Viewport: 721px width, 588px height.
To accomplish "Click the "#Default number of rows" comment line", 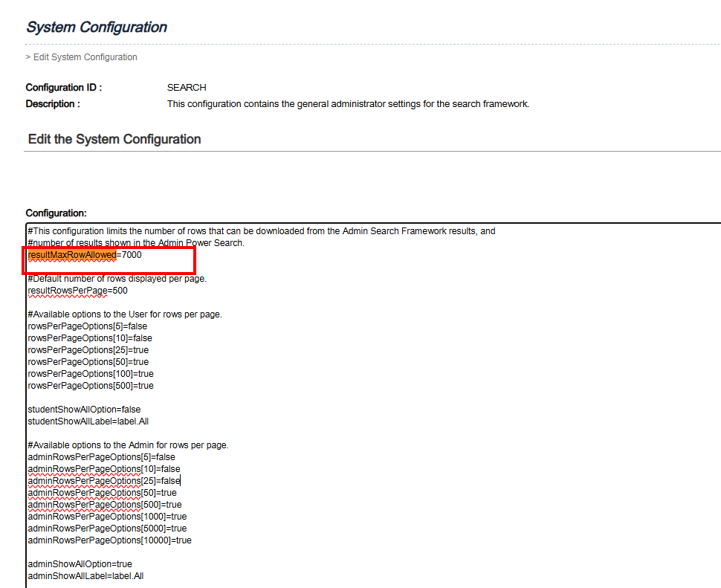I will [x=117, y=279].
